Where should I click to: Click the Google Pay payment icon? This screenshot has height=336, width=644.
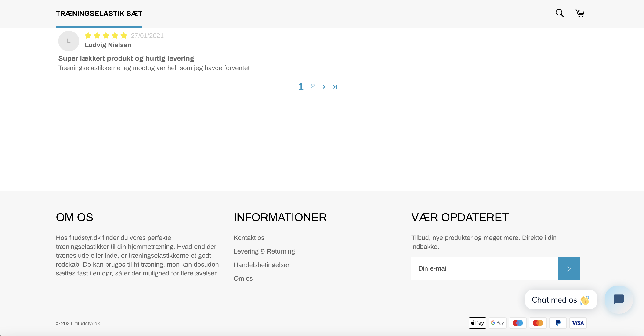pos(497,323)
